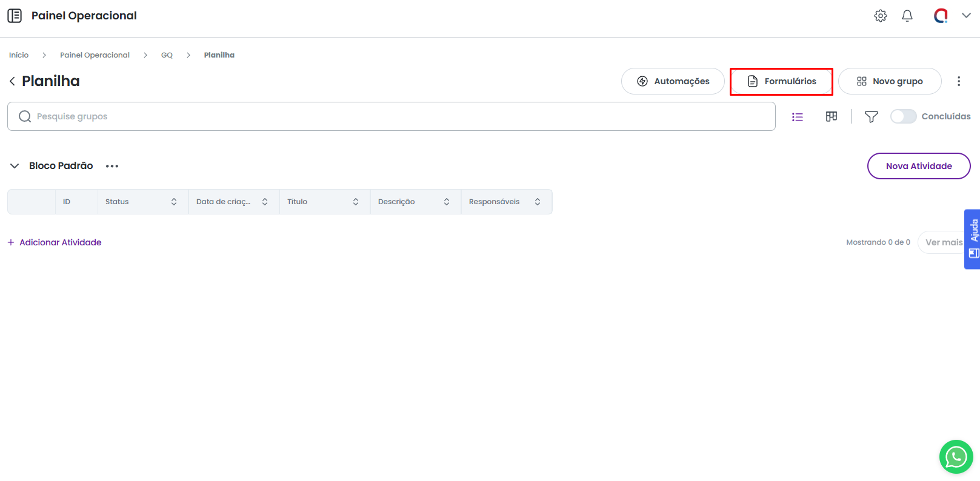Switch to board view icon
This screenshot has width=980, height=481.
point(831,116)
